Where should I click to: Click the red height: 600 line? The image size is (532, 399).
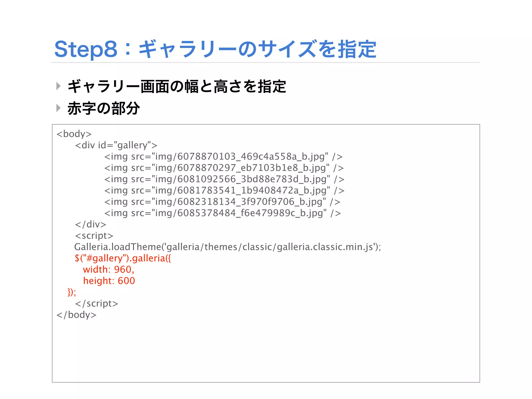[x=109, y=281]
